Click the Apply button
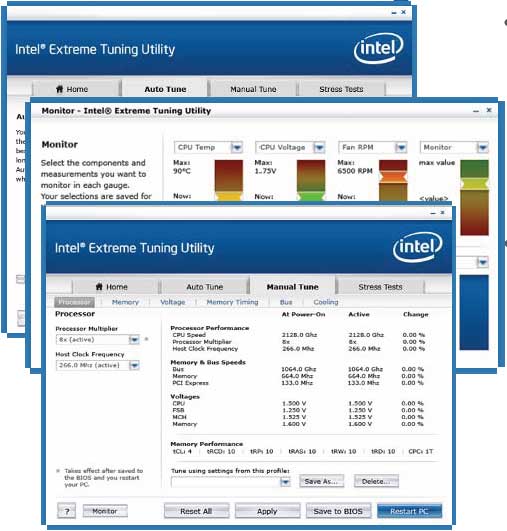The width and height of the screenshot is (507, 531). [267, 511]
